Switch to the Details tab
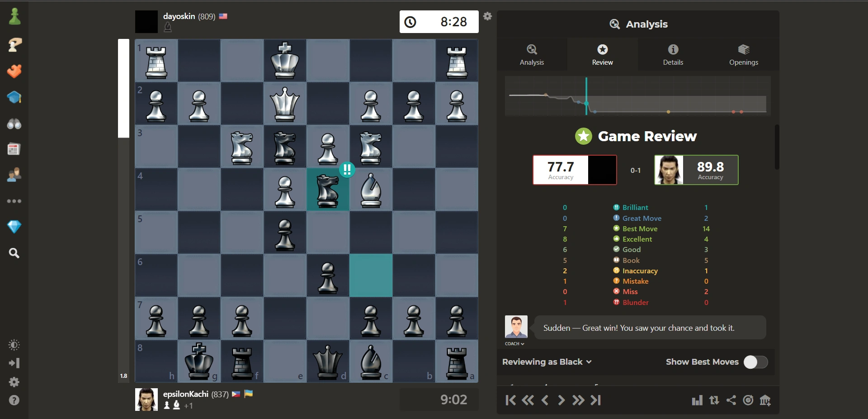The image size is (868, 419). (x=673, y=55)
